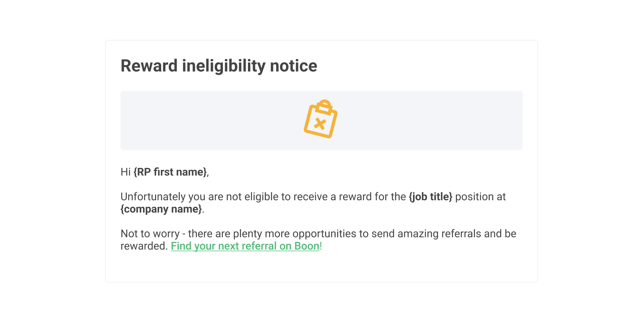The height and width of the screenshot is (325, 644).
Task: Select the {RP first name} placeholder
Action: click(170, 172)
